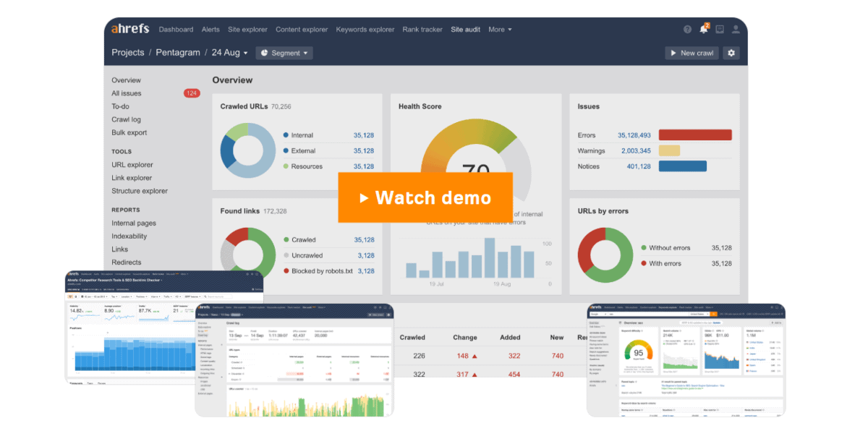Click the Notices count 401,128
The height and width of the screenshot is (444, 868).
pyautogui.click(x=639, y=166)
